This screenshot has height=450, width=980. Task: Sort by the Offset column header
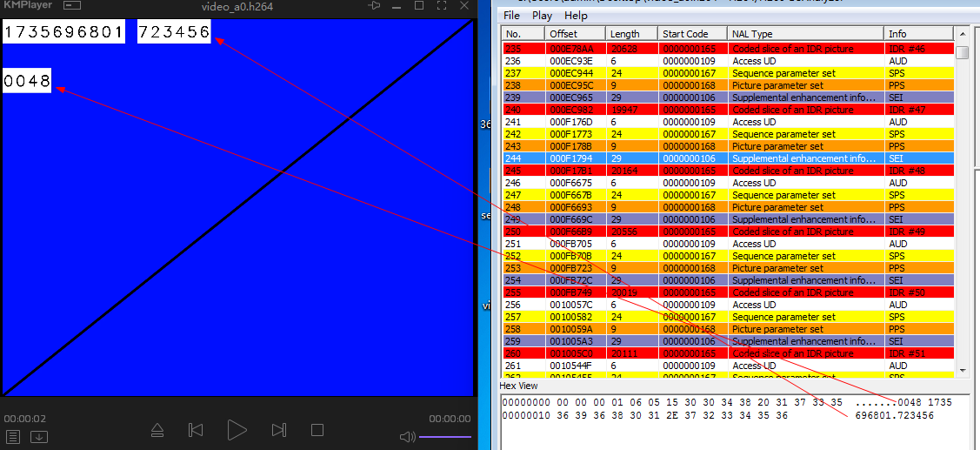point(575,34)
